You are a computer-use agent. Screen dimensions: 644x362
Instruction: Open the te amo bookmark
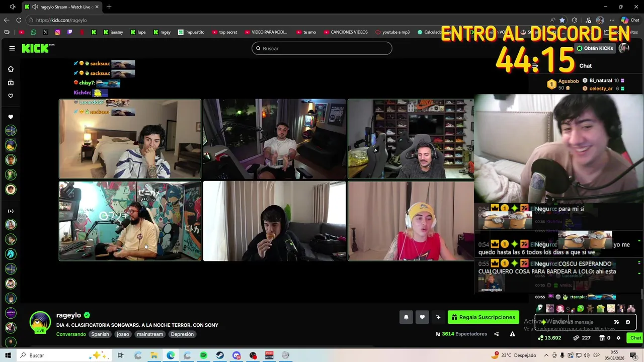306,32
